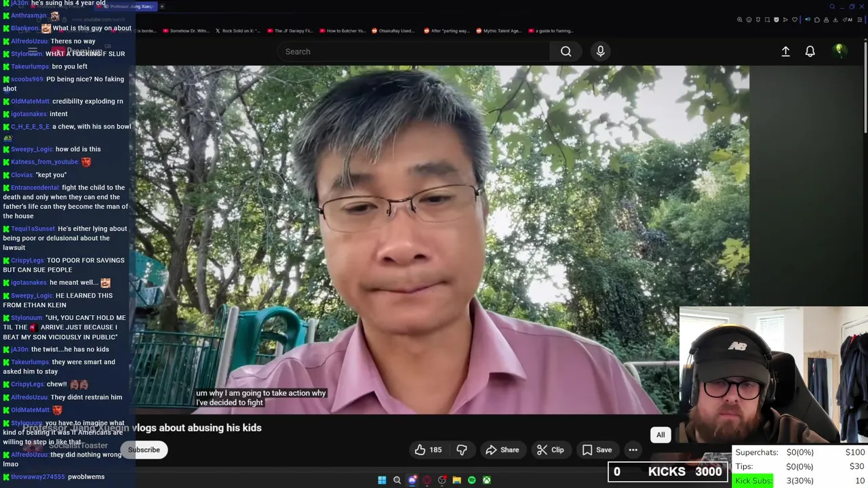This screenshot has height=488, width=868.
Task: Start voice search with microphone icon
Action: point(600,52)
